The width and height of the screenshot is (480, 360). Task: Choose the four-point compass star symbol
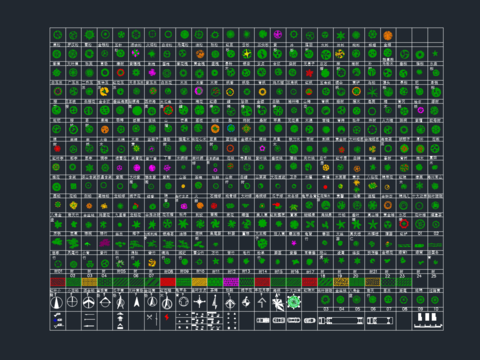point(199,302)
